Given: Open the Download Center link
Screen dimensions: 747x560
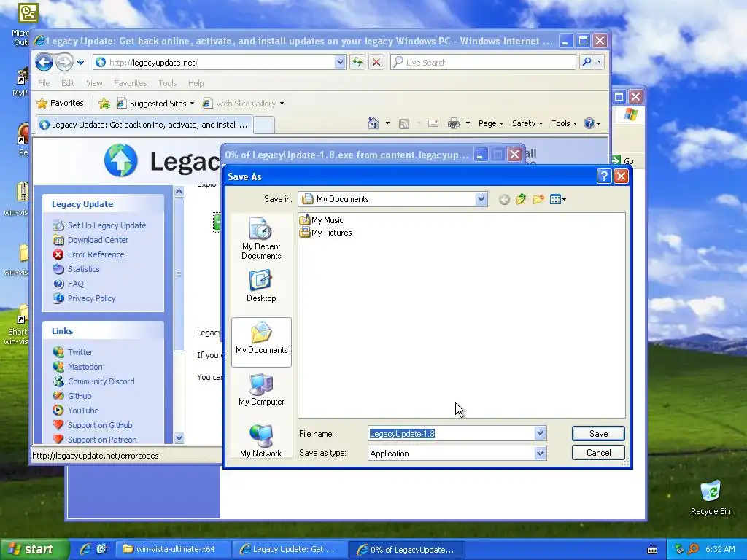Looking at the screenshot, I should 98,240.
